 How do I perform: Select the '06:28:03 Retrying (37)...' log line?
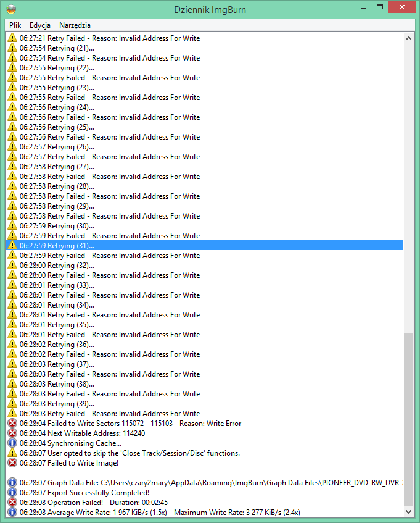click(x=205, y=364)
